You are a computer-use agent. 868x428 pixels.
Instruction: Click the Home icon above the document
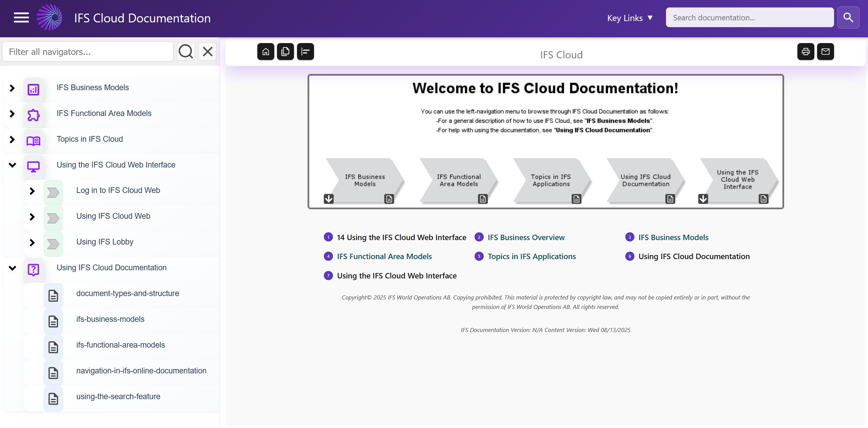265,52
